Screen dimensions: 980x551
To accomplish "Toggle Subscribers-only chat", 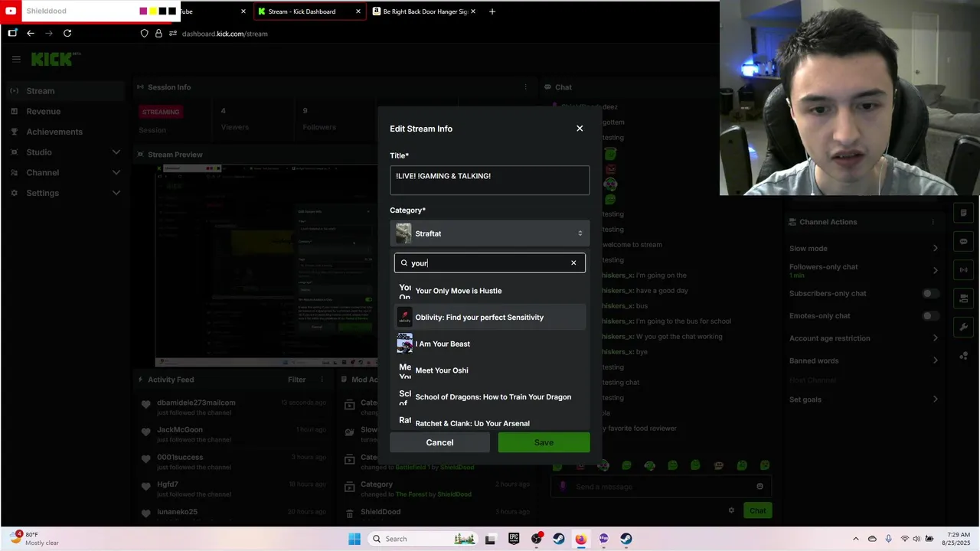I will click(x=930, y=293).
